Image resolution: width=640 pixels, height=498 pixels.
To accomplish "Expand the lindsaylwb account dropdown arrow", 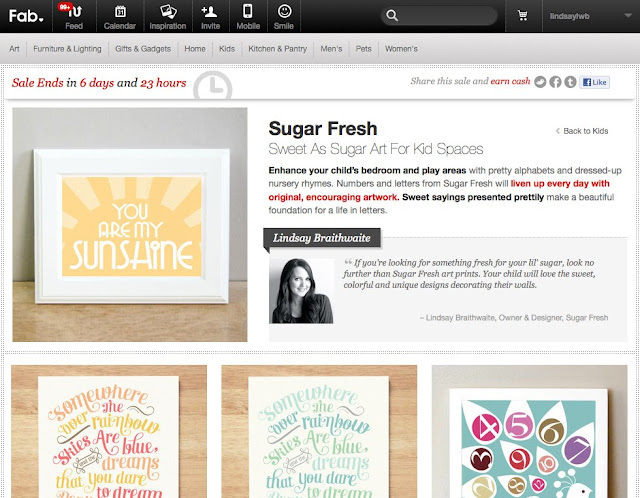I will pyautogui.click(x=628, y=16).
